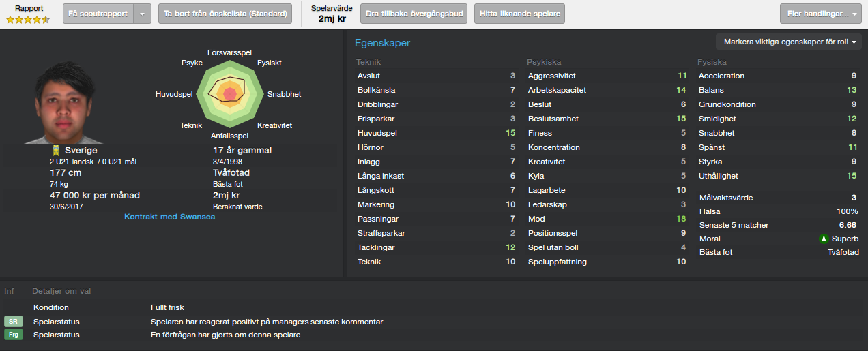868x351 pixels.
Task: Open dropdown arrow beside Få scoutrapport
Action: point(142,14)
